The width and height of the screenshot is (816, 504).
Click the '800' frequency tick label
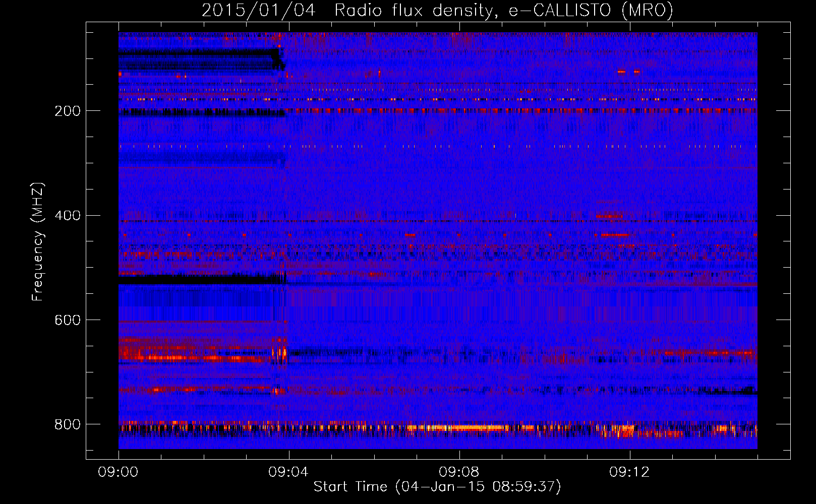pos(68,424)
